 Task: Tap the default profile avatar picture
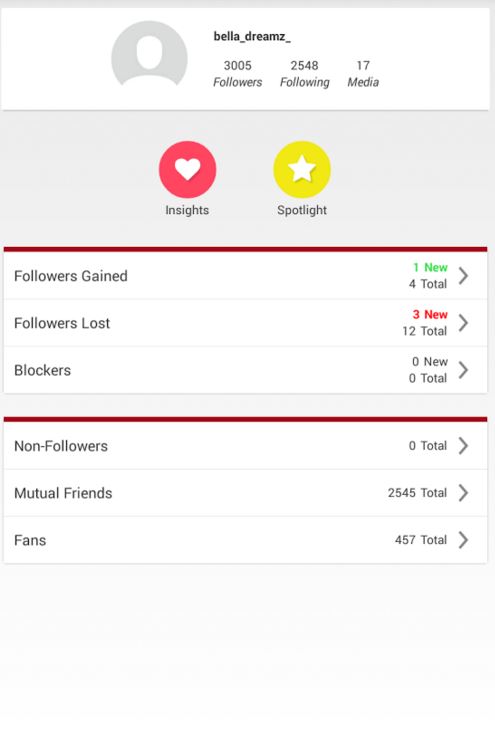coord(149,54)
